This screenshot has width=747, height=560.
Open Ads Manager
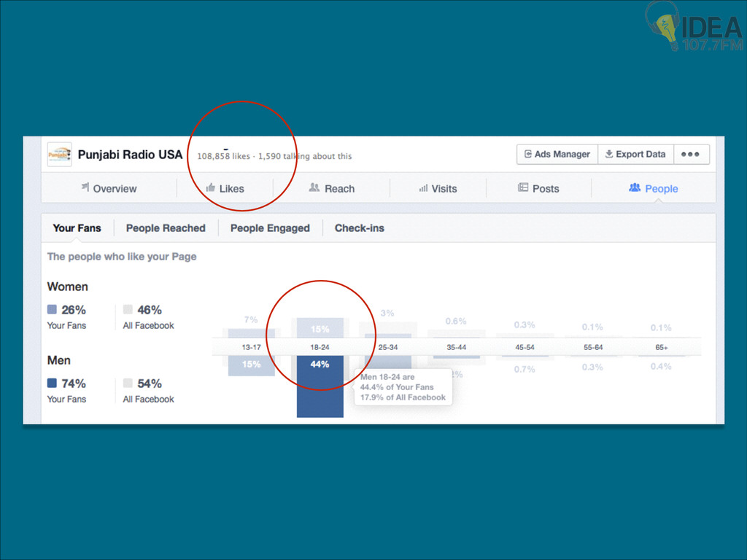[557, 155]
